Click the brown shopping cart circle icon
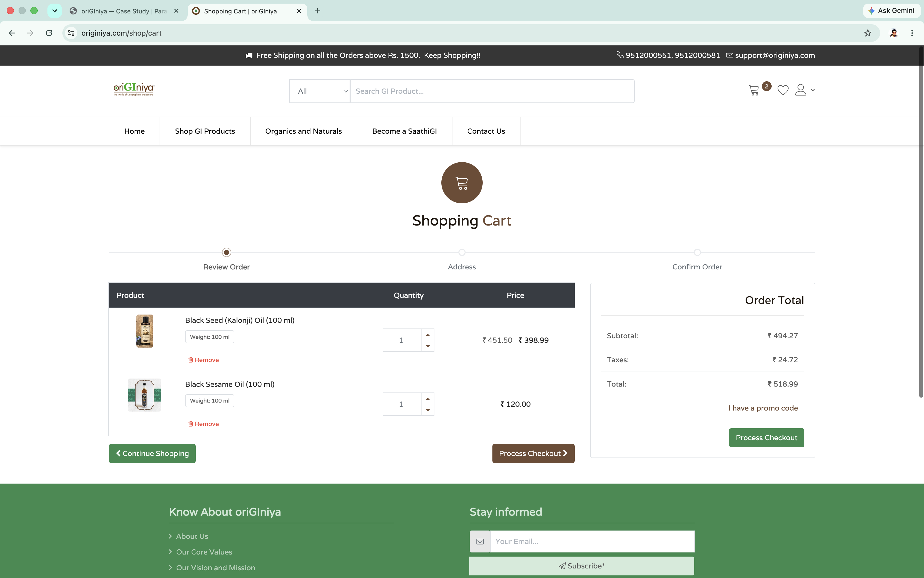Screen dimensions: 924x578 [x=462, y=183]
